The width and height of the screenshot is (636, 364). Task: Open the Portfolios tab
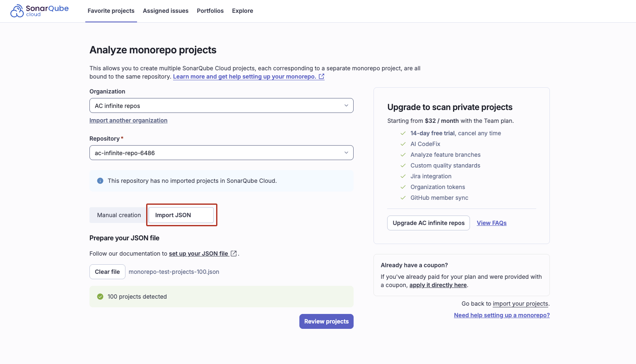pos(210,11)
